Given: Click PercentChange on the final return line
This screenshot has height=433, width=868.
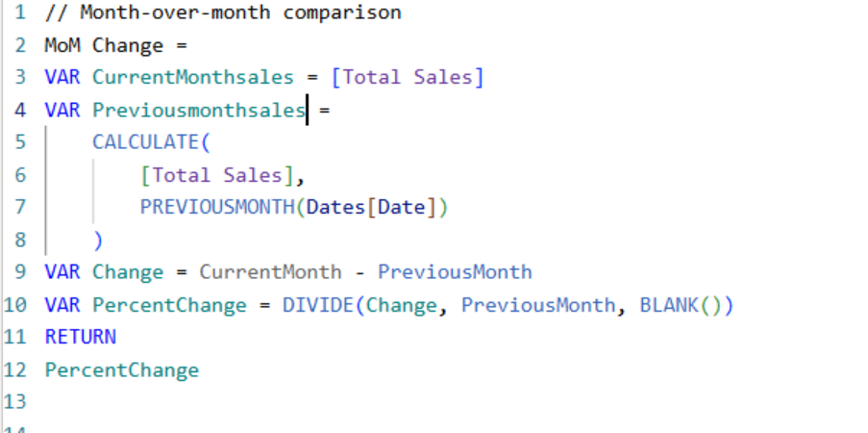Looking at the screenshot, I should 121,369.
